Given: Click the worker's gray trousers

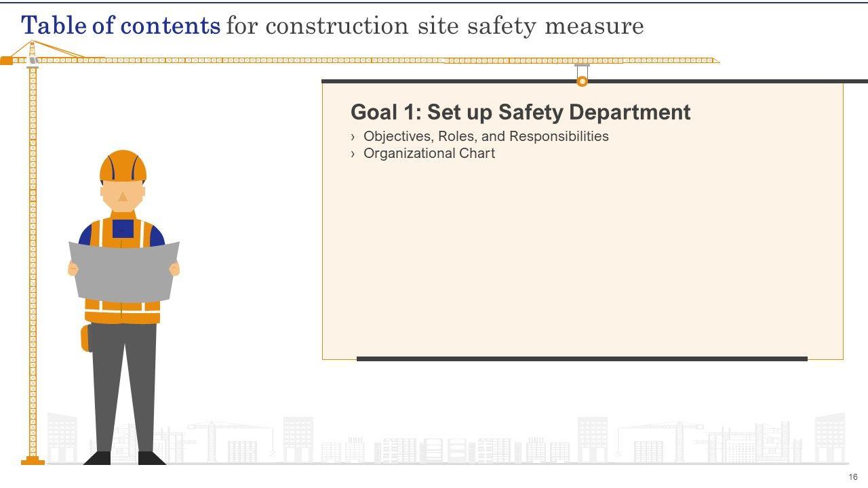Looking at the screenshot, I should coord(125,386).
